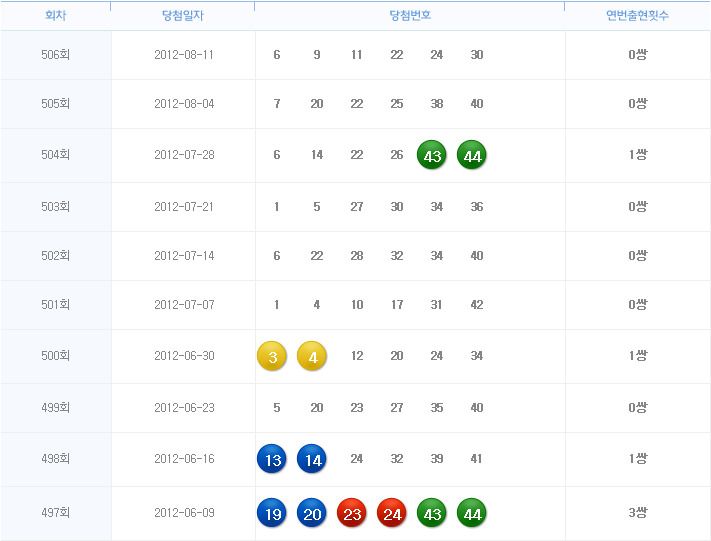Select round 505회 cell
The height and width of the screenshot is (541, 711).
55,104
